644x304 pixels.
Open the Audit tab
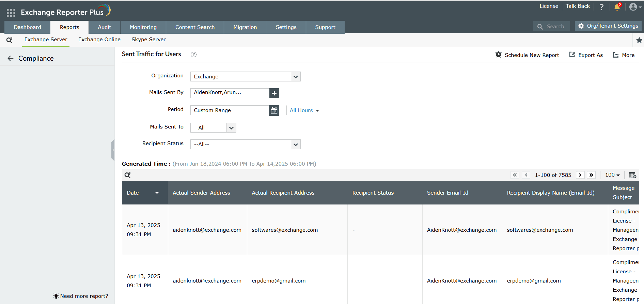pos(105,27)
